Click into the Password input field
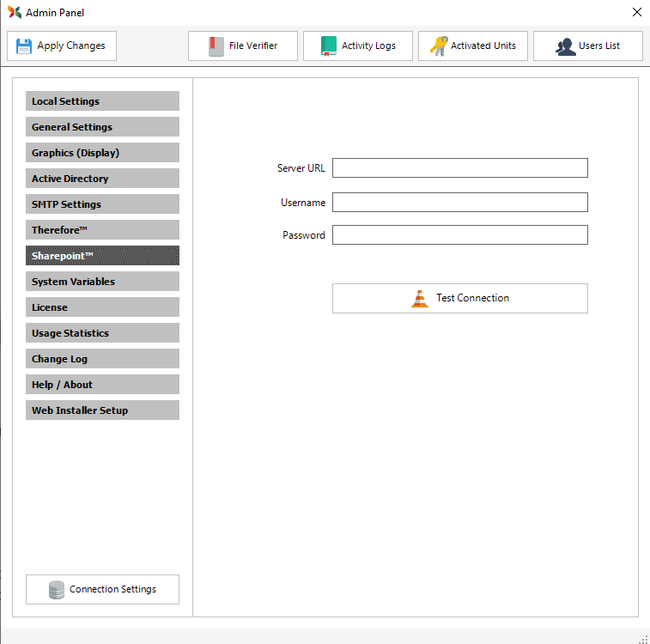 [x=459, y=235]
